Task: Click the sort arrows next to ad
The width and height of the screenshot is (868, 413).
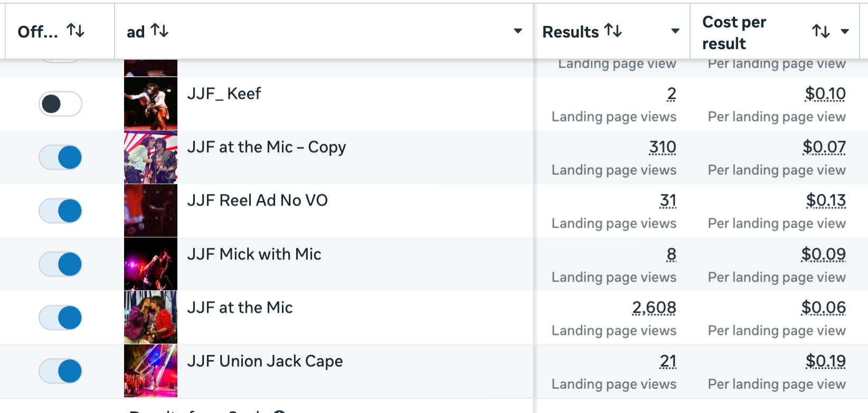Action: coord(159,31)
